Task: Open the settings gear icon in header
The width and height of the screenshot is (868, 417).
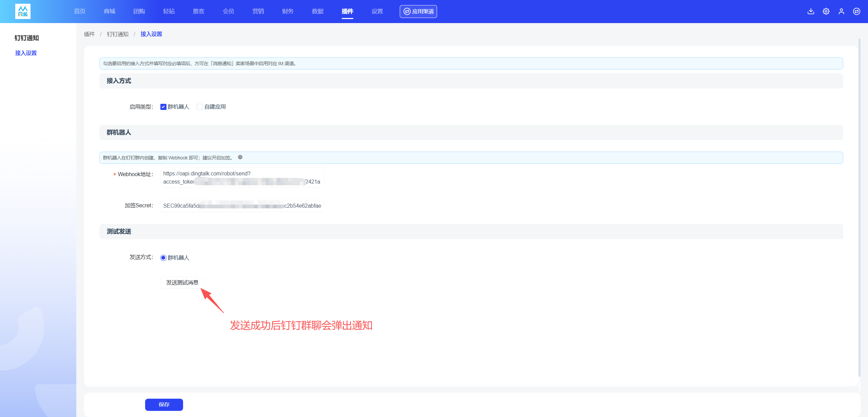Action: point(826,11)
